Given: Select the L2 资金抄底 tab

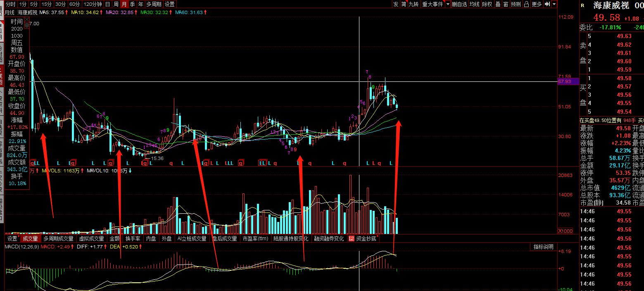Looking at the screenshot, I should click(364, 239).
